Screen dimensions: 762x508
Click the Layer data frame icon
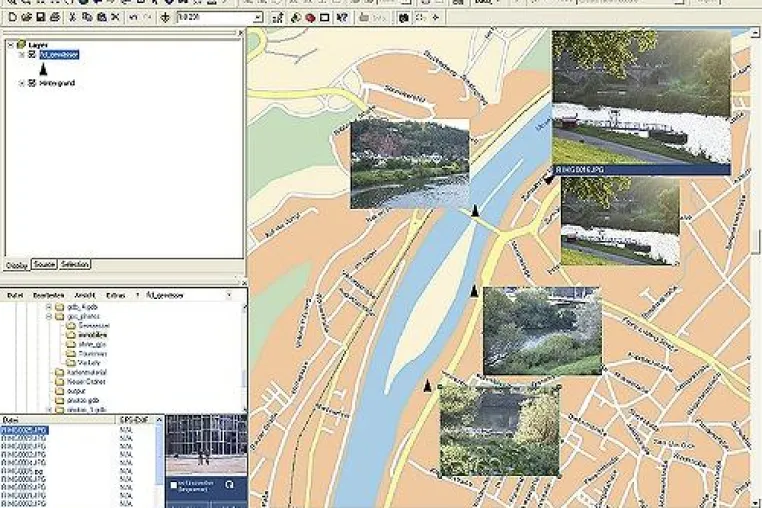point(21,45)
